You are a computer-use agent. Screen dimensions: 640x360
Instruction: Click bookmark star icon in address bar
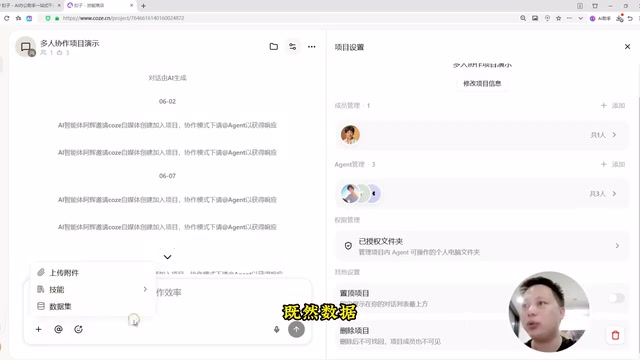pyautogui.click(x=558, y=18)
